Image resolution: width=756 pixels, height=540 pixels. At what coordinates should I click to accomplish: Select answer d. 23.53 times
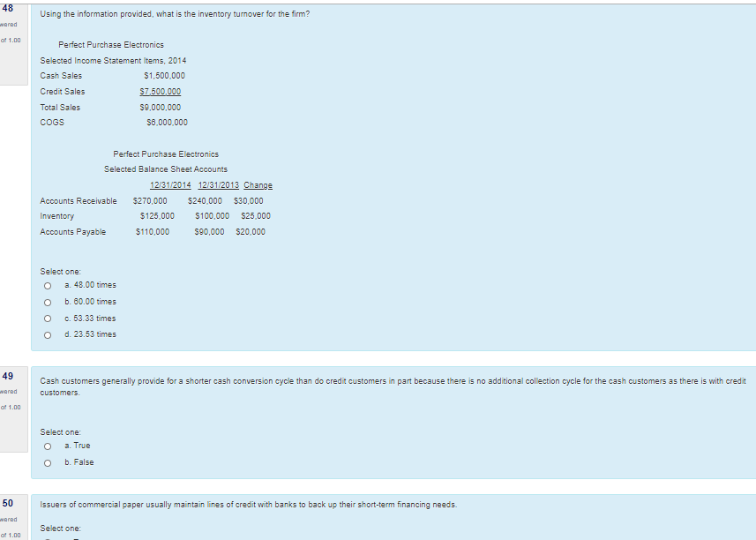(x=49, y=334)
